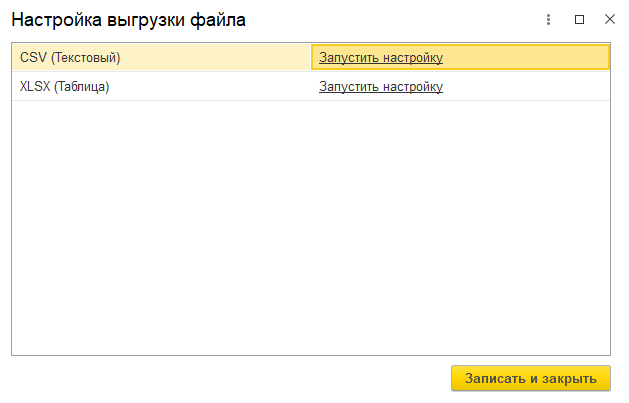Save and close using the yellow button
Viewport: 629px width, 403px height.
point(530,378)
